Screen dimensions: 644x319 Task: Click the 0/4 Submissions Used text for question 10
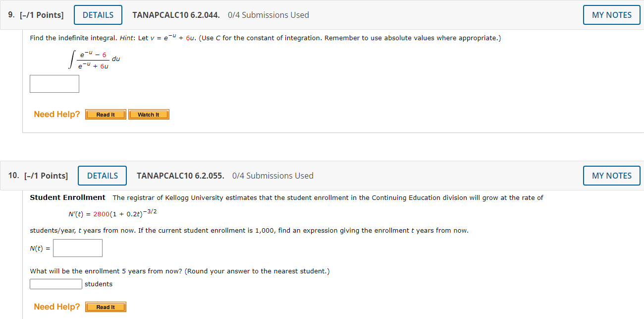pyautogui.click(x=273, y=175)
